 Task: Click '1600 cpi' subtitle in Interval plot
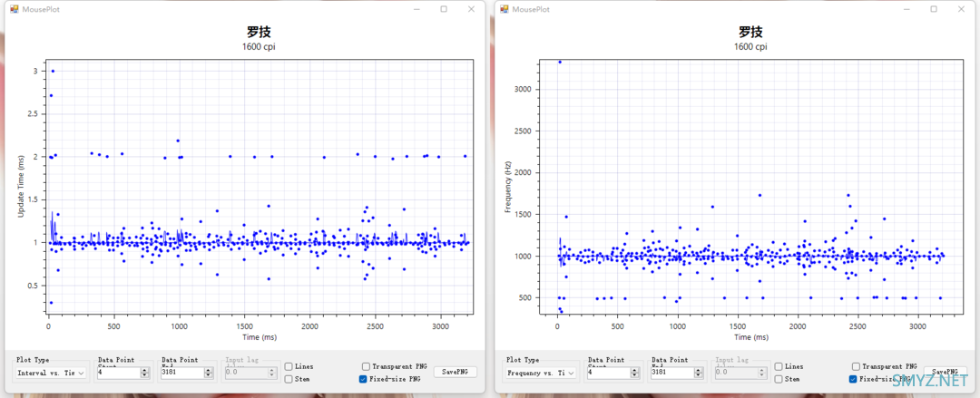[x=260, y=47]
